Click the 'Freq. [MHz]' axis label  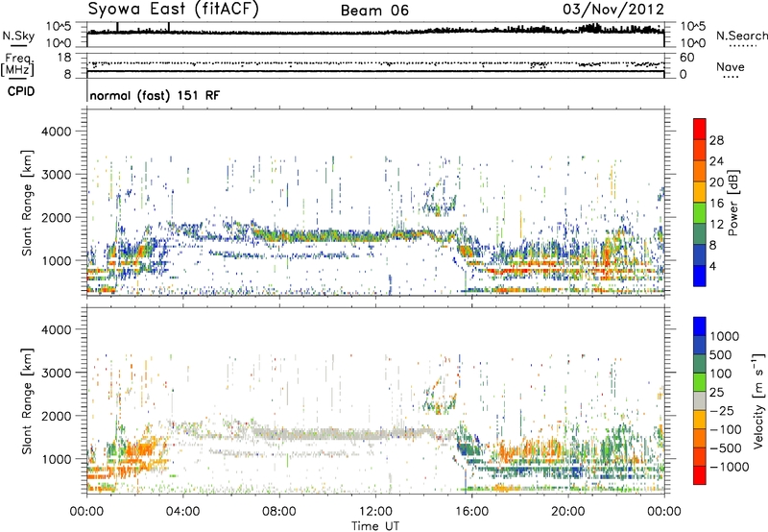click(x=17, y=65)
